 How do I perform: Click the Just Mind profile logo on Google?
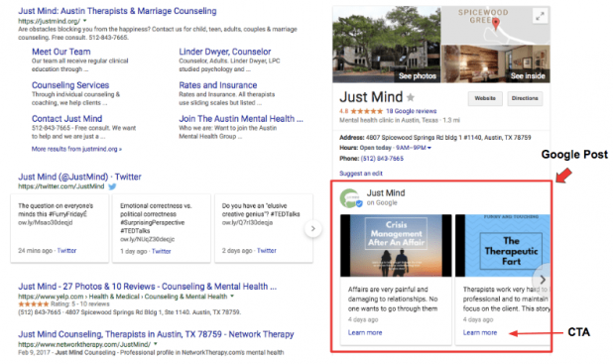click(x=350, y=198)
